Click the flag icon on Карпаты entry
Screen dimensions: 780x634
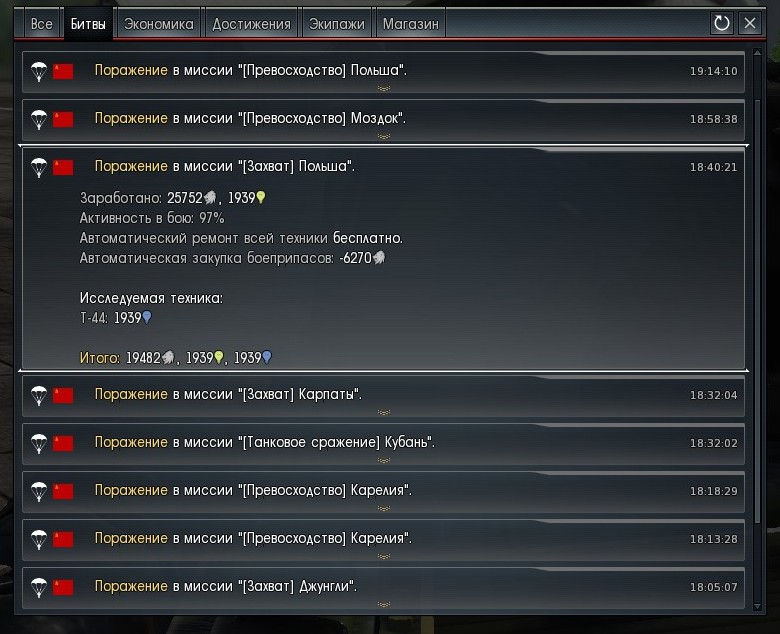click(63, 396)
